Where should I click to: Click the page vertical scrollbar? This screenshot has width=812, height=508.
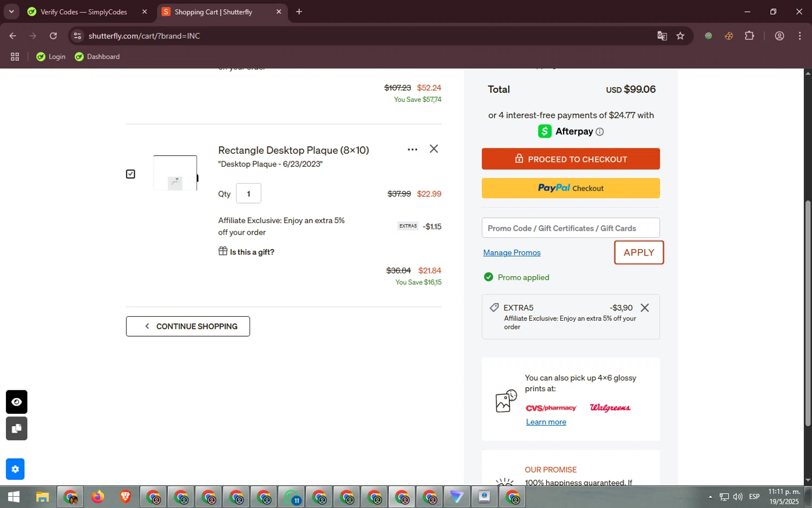(x=808, y=313)
